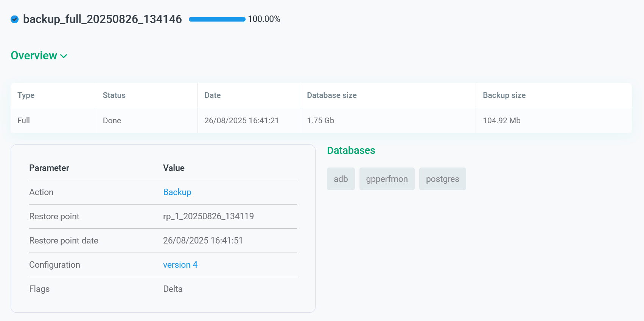
Task: Click the 104.92 Mb backup size cell
Action: tap(501, 121)
